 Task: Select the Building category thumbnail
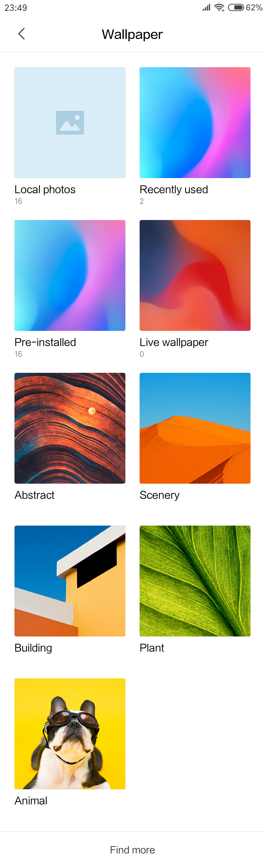(70, 581)
